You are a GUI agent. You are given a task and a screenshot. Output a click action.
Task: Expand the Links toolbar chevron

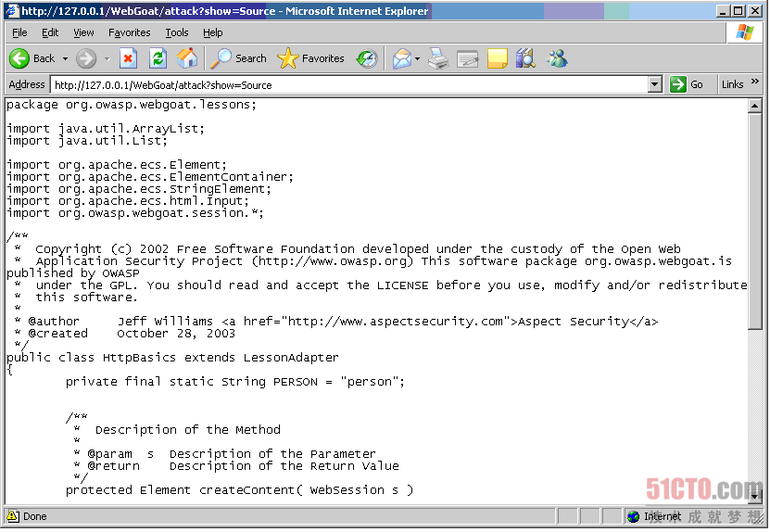click(755, 82)
